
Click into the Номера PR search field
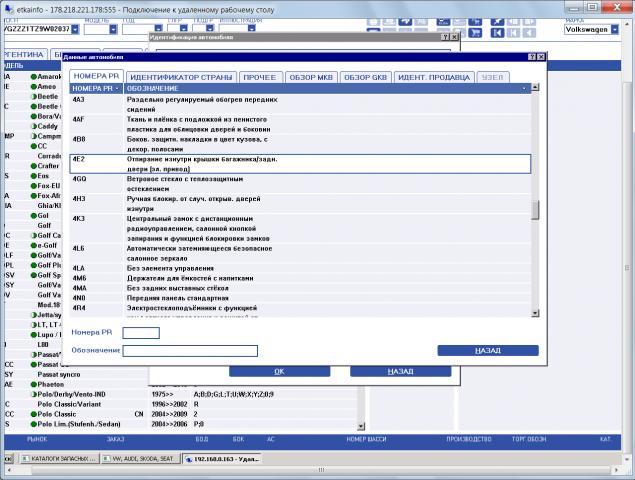[x=141, y=333]
